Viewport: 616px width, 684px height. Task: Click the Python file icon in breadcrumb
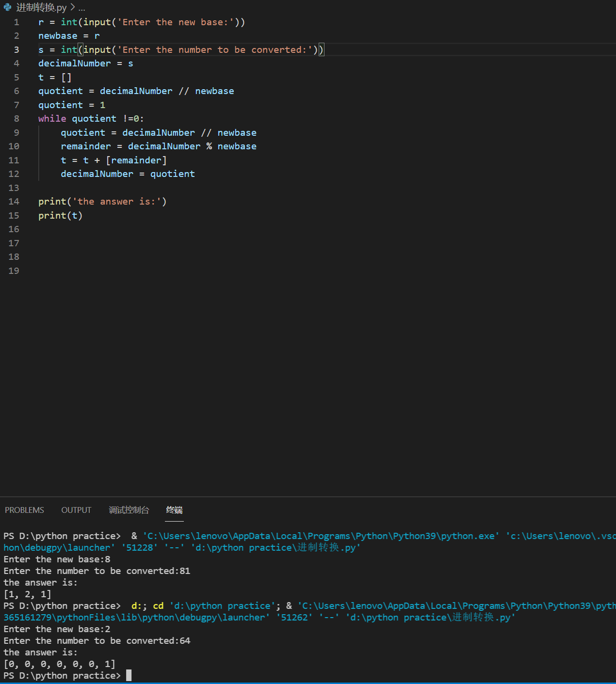7,7
